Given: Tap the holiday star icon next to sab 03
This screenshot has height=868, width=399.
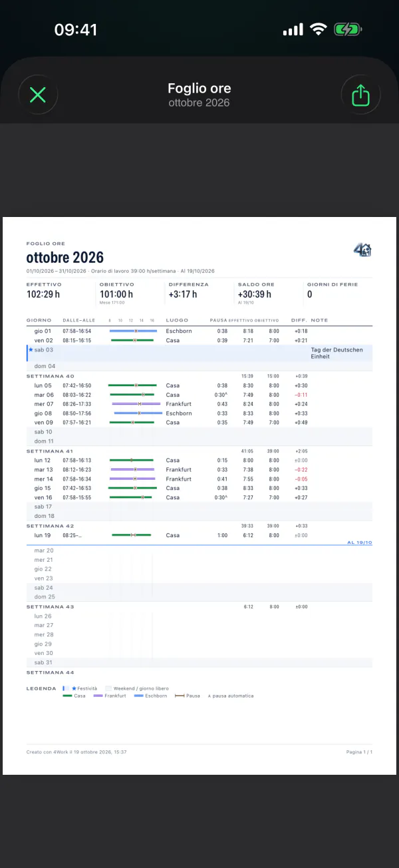Looking at the screenshot, I should click(31, 349).
